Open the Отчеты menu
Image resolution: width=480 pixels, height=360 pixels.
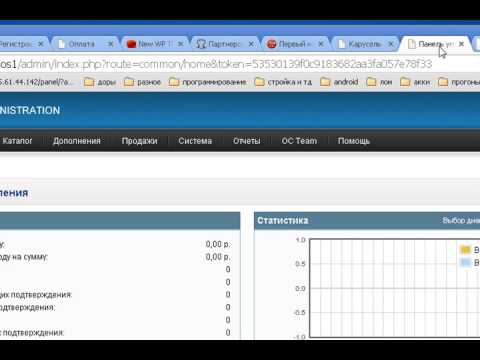click(247, 141)
